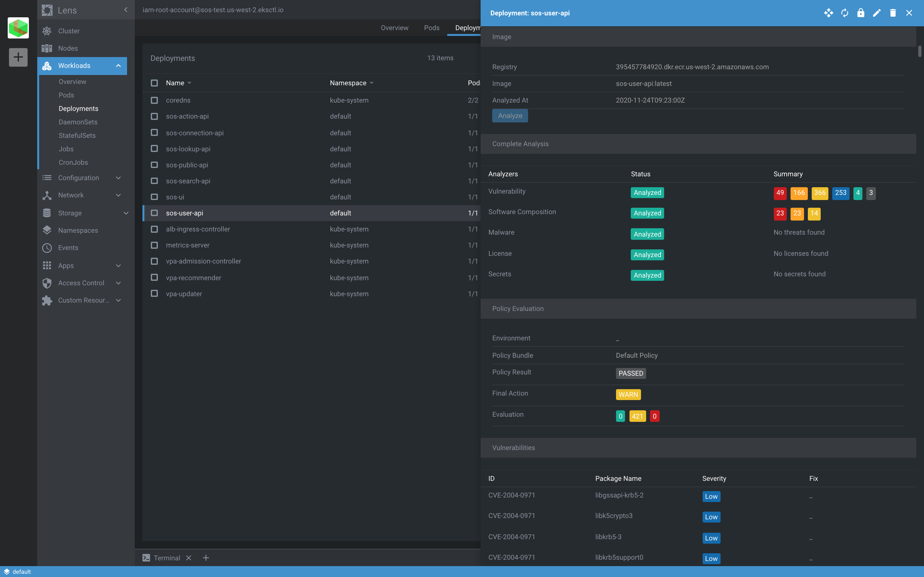Sort the table by Namespace column
The width and height of the screenshot is (924, 577).
pos(348,83)
